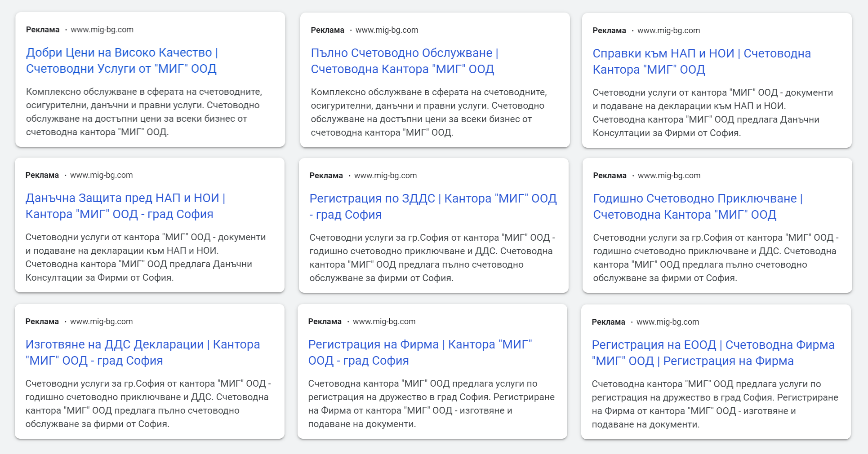Click the description under 'Регистрация по ЗДДС'

coord(432,258)
